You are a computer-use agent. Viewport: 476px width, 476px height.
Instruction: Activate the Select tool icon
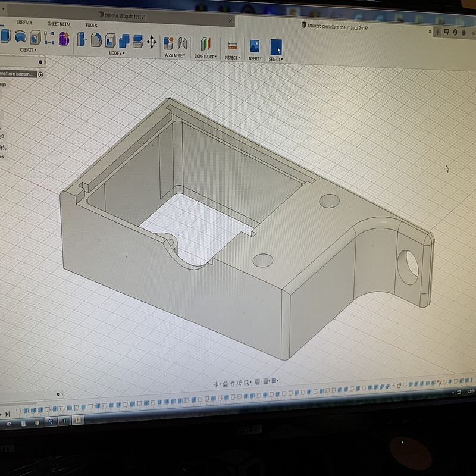(x=276, y=47)
